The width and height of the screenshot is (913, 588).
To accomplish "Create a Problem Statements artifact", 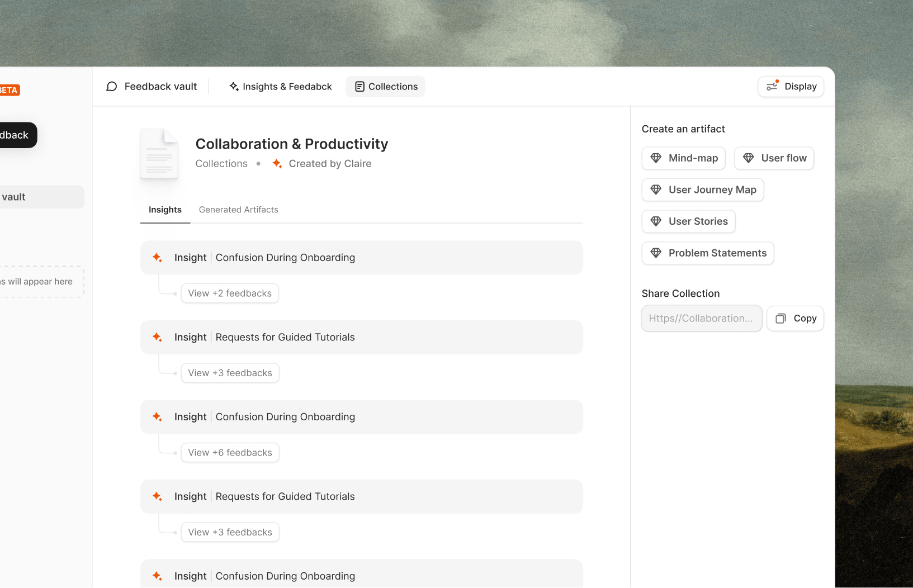I will (707, 253).
